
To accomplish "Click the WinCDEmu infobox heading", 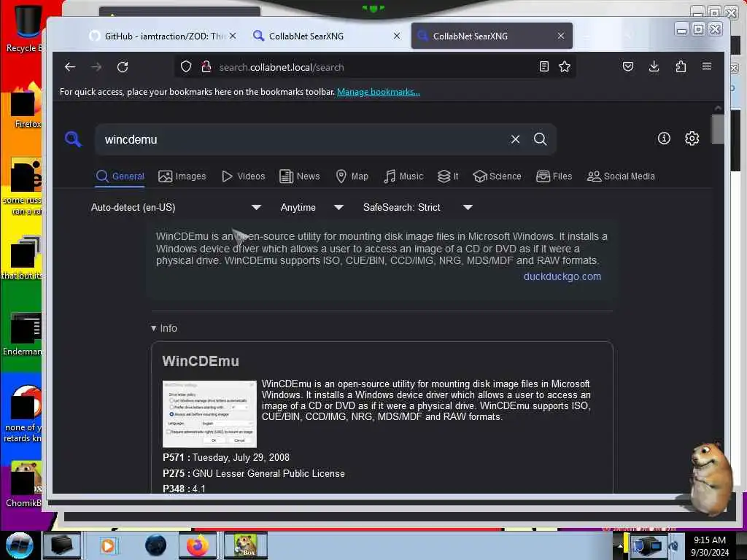I will tap(201, 361).
